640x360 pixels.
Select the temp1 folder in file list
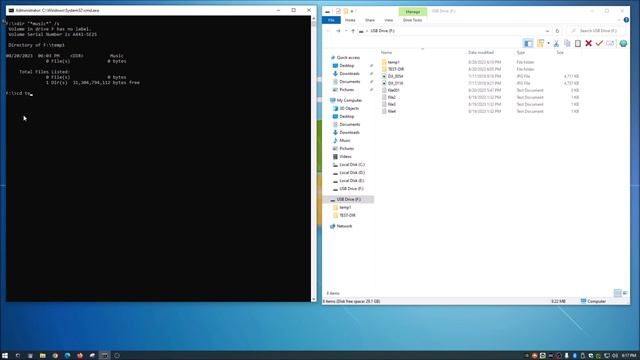(393, 62)
